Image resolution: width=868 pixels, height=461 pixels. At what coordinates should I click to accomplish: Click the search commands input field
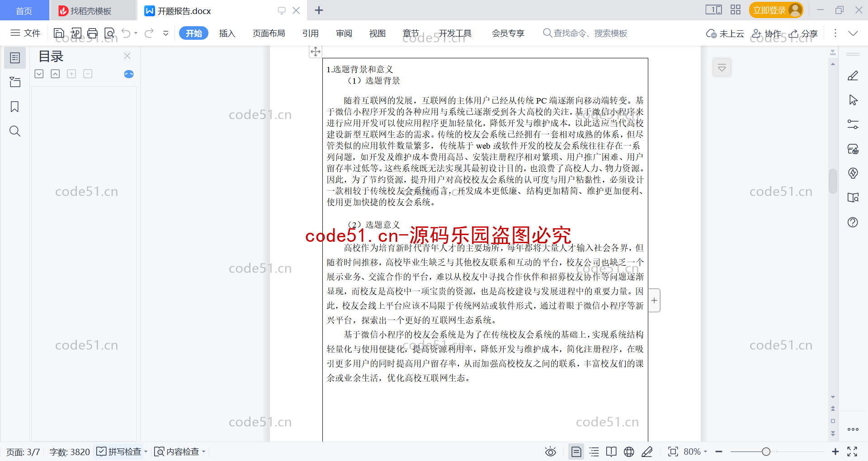click(585, 33)
